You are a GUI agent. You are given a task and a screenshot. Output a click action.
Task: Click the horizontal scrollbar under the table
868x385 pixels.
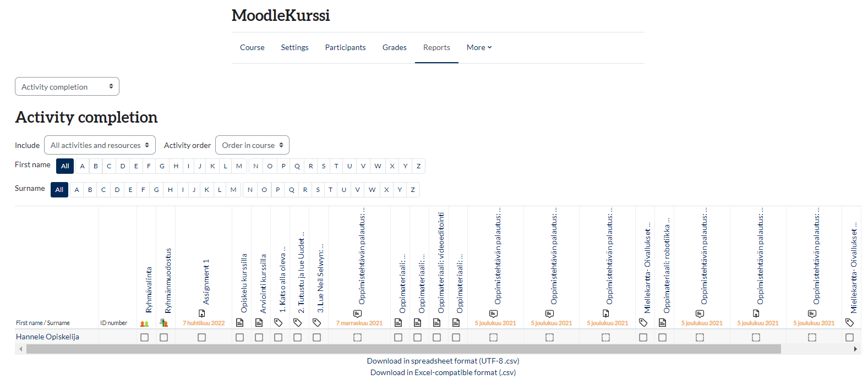(403, 349)
